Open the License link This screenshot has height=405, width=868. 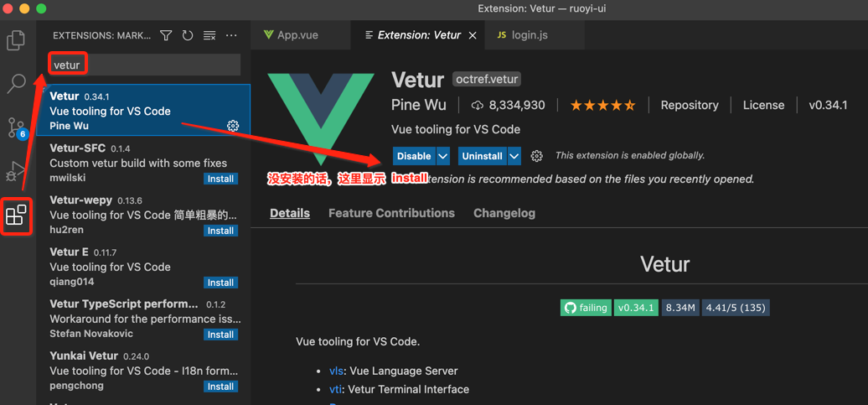tap(763, 106)
